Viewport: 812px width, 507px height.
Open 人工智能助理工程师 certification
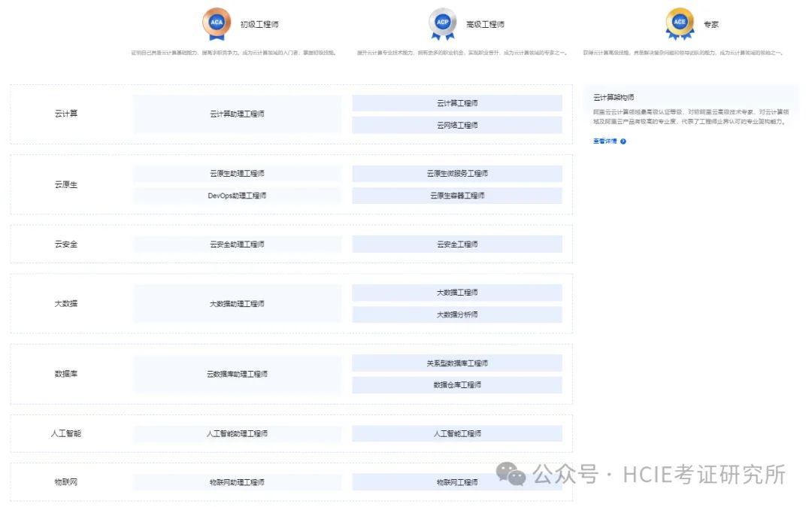point(237,434)
